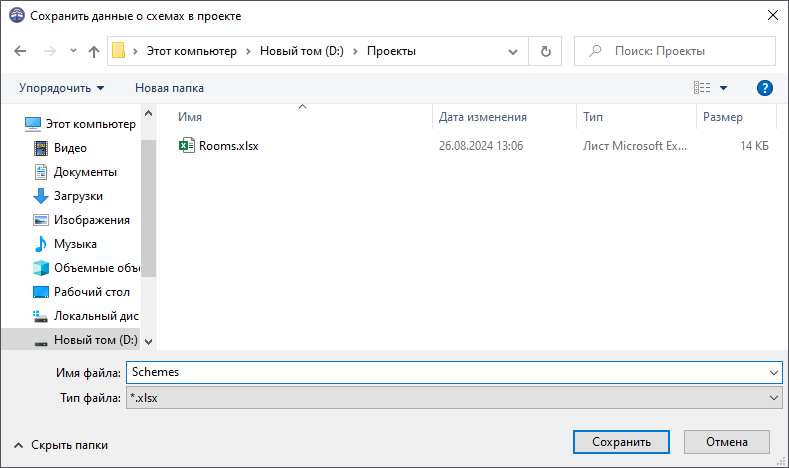Sort by 'Имя' column header
Viewport: 789px width, 468px height.
pyautogui.click(x=190, y=117)
